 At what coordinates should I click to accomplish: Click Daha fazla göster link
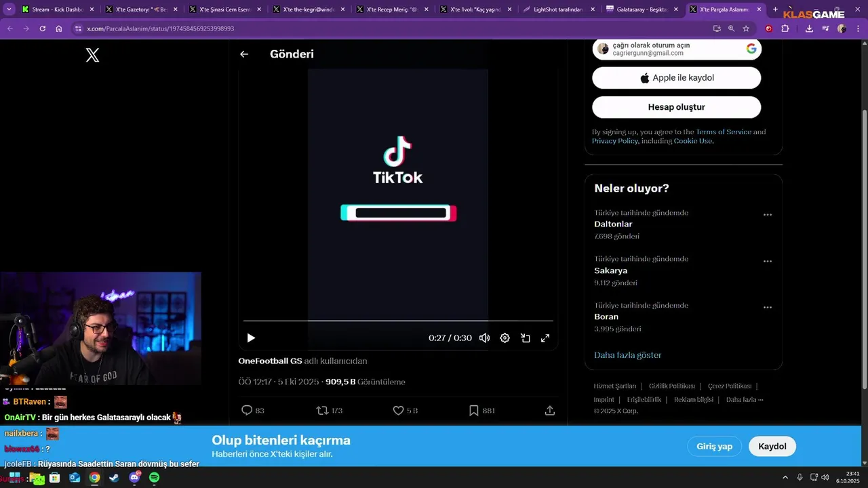[627, 355]
